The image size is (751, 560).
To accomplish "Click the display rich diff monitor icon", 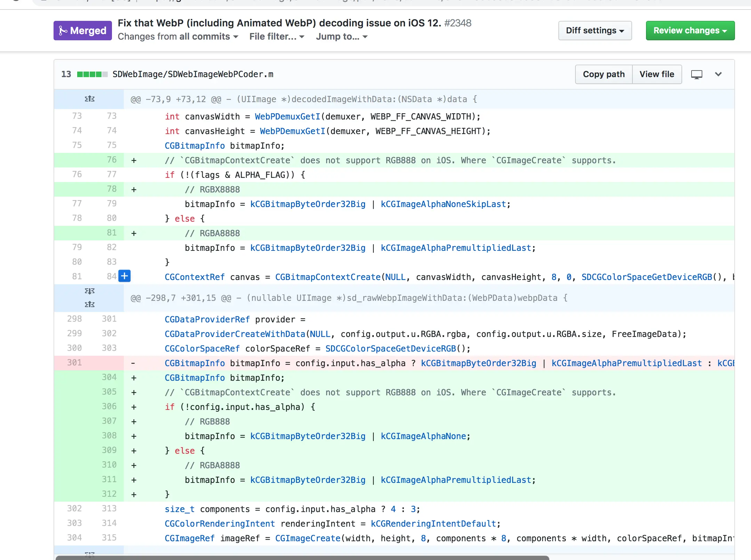I will tap(696, 74).
